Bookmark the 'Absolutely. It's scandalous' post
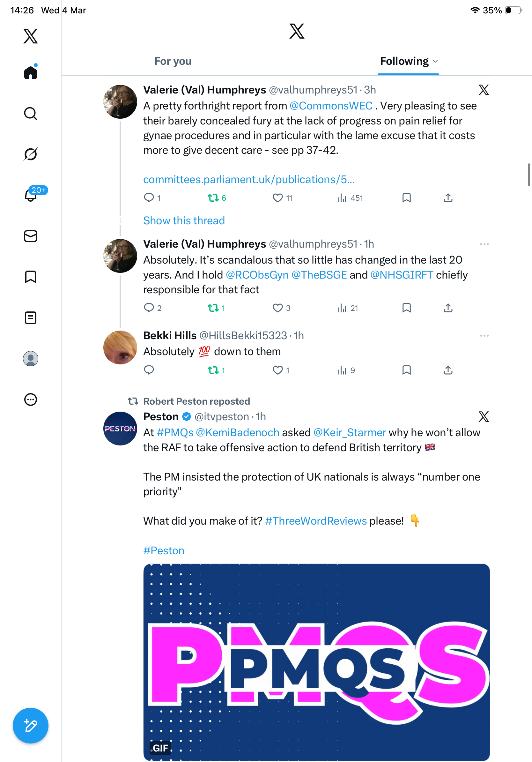Image resolution: width=532 pixels, height=762 pixels. (x=407, y=308)
